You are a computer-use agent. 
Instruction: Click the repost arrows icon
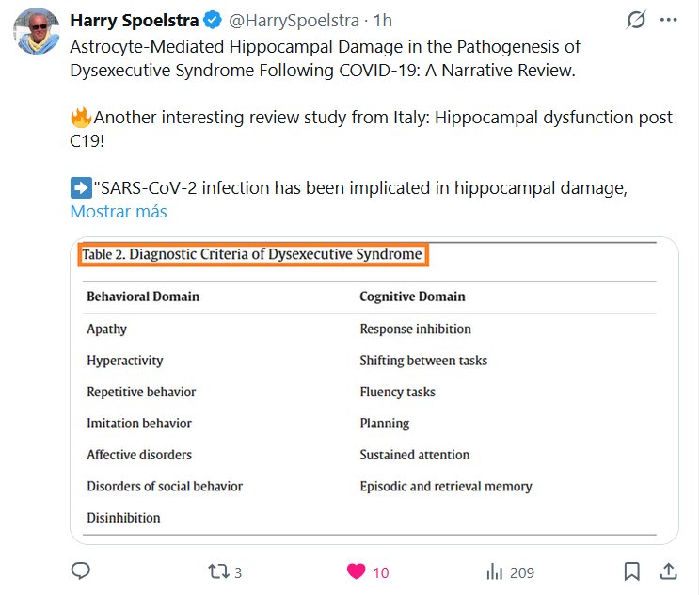(217, 571)
